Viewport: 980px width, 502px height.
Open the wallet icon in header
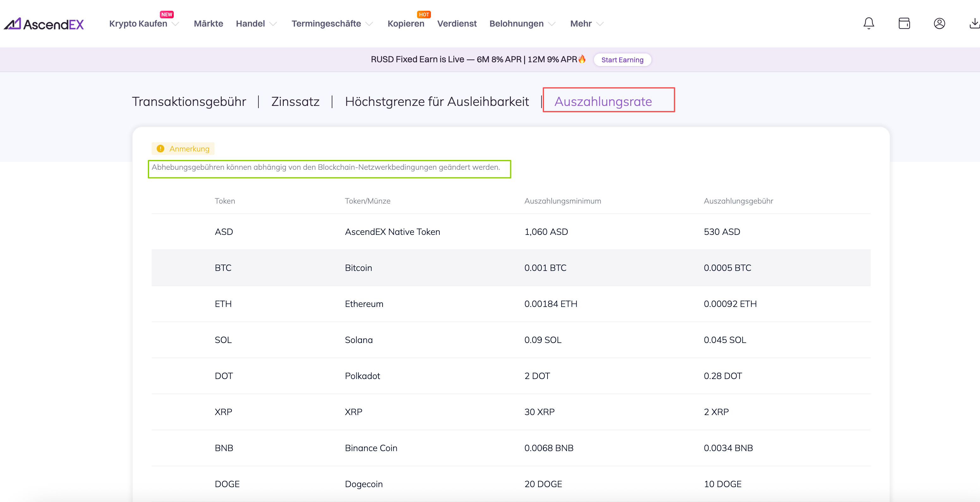904,24
